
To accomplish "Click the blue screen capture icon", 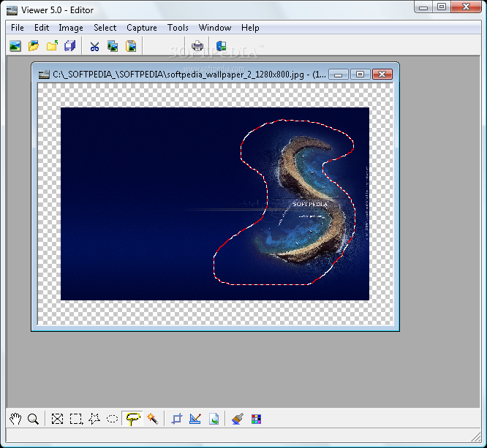I will coord(221,46).
